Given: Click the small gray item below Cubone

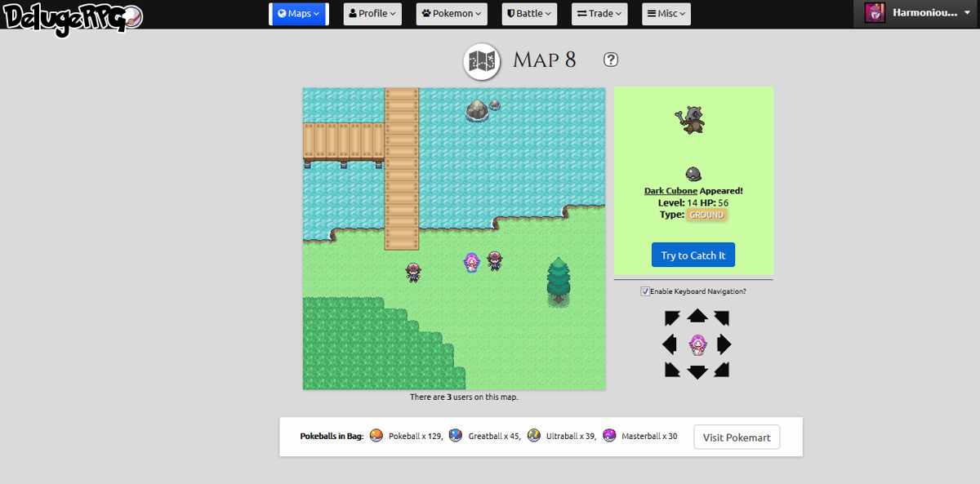Looking at the screenshot, I should pos(693,173).
